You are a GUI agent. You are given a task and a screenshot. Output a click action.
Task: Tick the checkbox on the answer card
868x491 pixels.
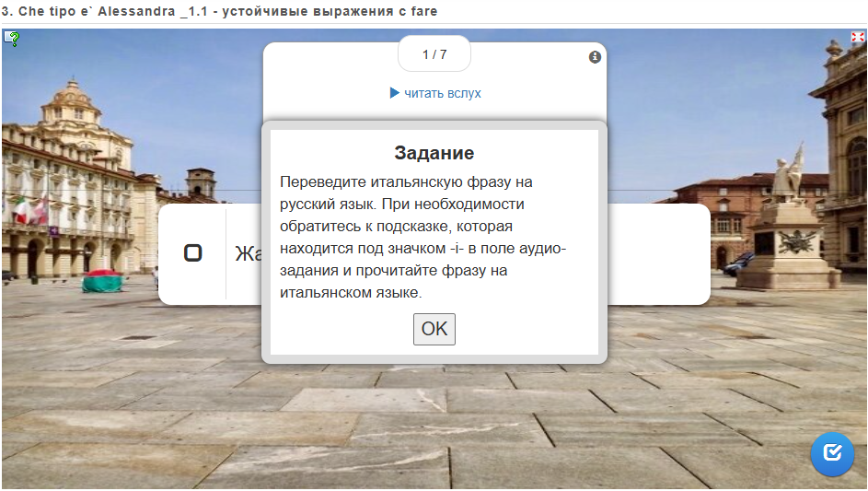192,253
